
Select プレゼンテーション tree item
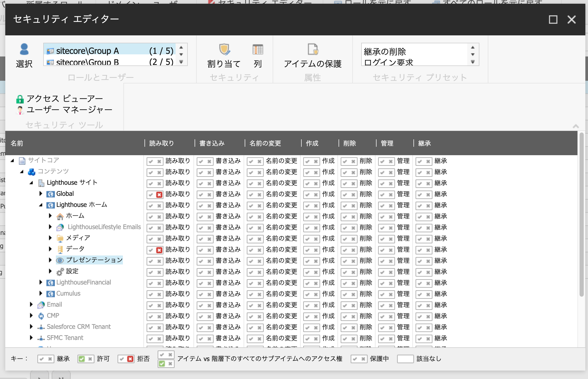(89, 260)
